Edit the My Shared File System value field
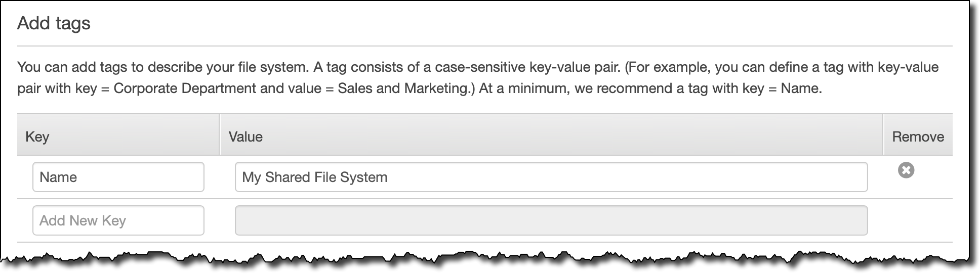Image resolution: width=980 pixels, height=274 pixels. click(551, 177)
